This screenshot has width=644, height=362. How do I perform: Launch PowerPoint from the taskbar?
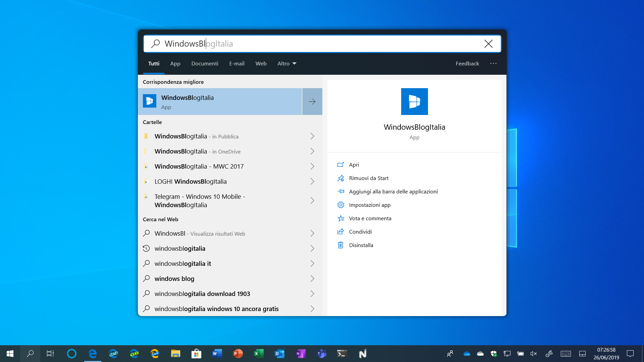[x=238, y=354]
